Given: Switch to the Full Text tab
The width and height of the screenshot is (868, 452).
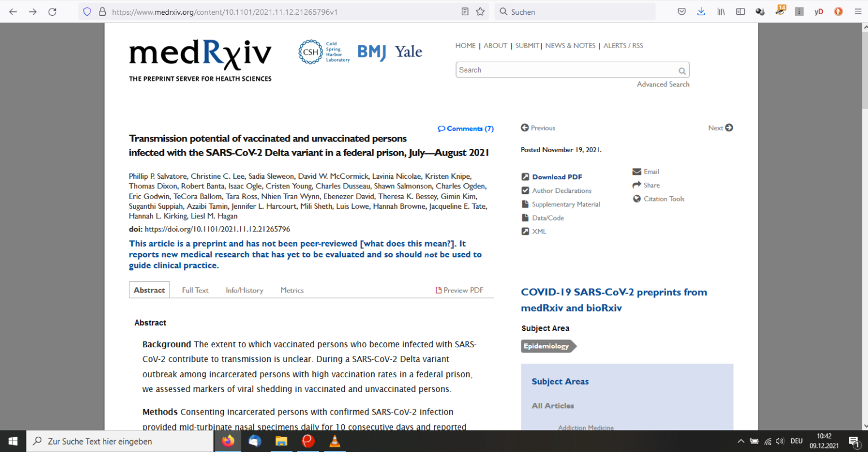Looking at the screenshot, I should point(195,290).
